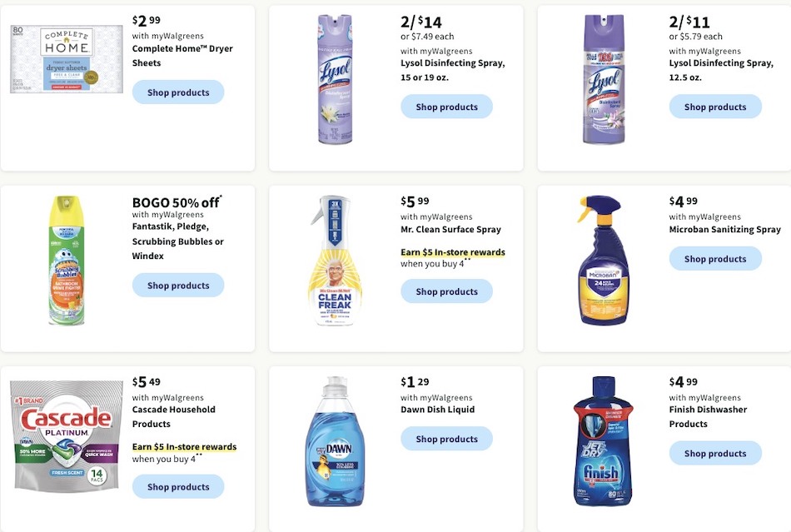Click the Dawn Dish Liquid bottle image
This screenshot has height=532, width=791.
pyautogui.click(x=335, y=441)
